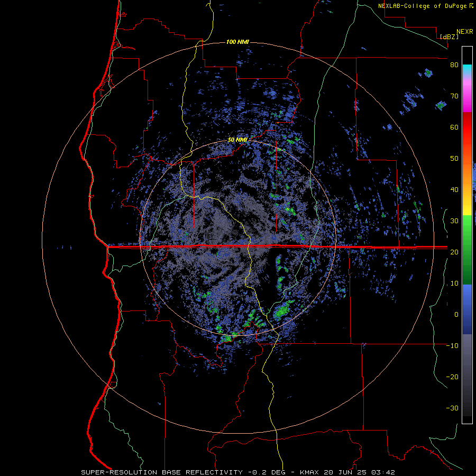Click the 40 value on the dBZ scale

pyautogui.click(x=454, y=190)
